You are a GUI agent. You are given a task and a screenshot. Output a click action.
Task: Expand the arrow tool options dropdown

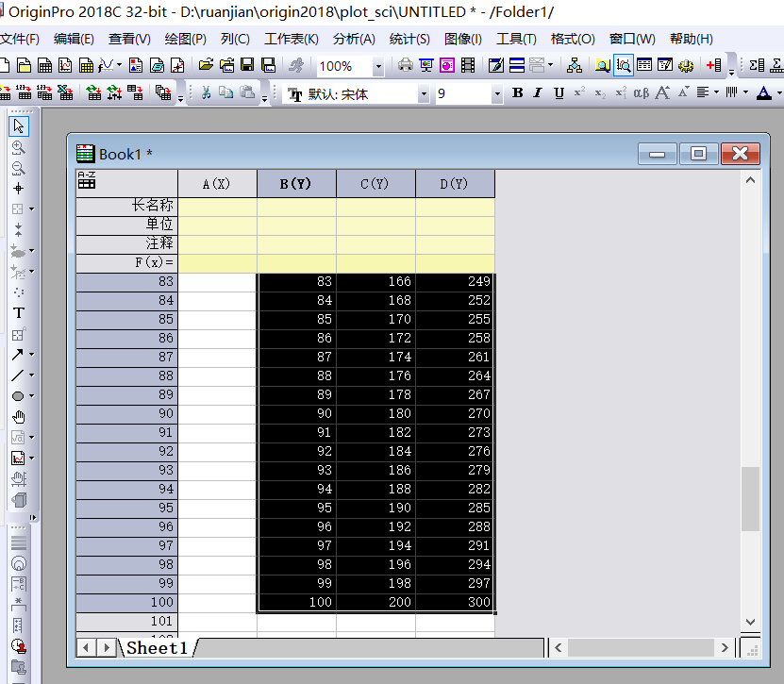[x=31, y=355]
